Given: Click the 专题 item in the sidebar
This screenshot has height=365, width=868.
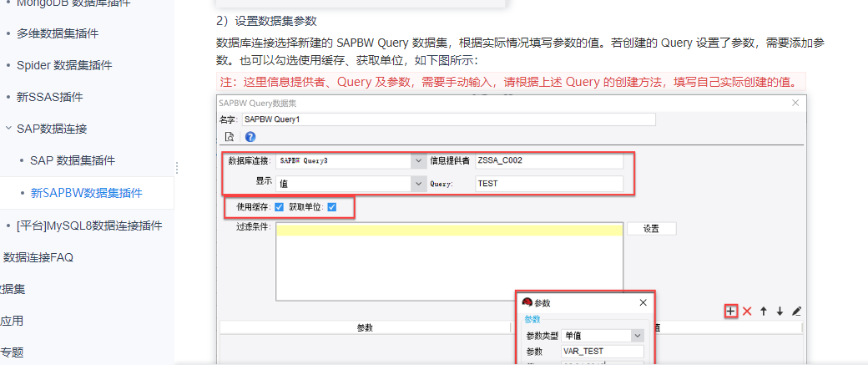Looking at the screenshot, I should (x=12, y=352).
